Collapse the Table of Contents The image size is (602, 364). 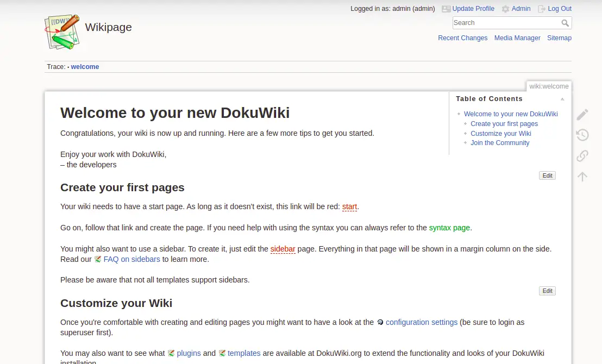562,99
